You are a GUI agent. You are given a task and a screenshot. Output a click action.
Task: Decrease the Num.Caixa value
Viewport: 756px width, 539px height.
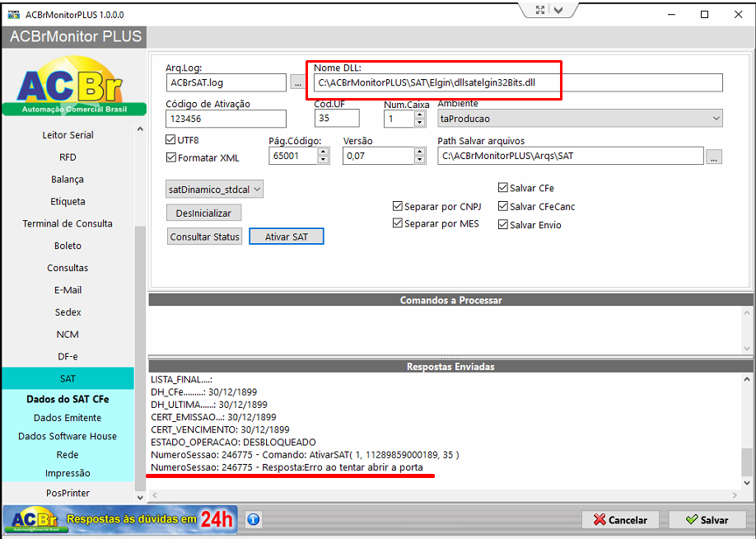(x=419, y=123)
